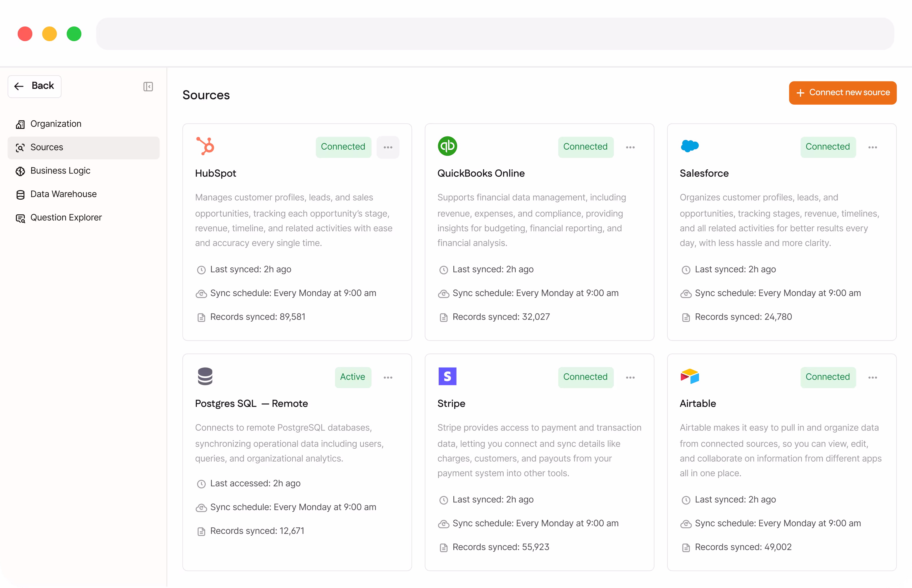Click the Question Explorer icon in sidebar

coord(20,218)
